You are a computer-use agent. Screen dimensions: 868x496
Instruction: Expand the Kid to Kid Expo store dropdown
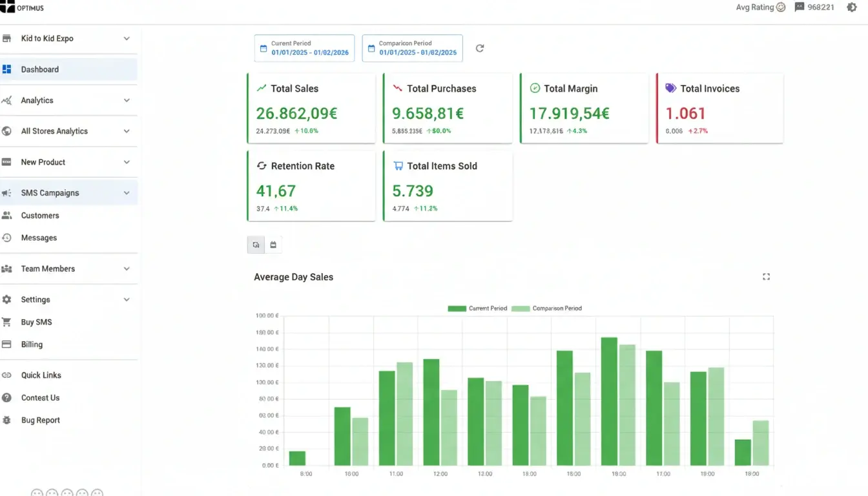click(127, 39)
